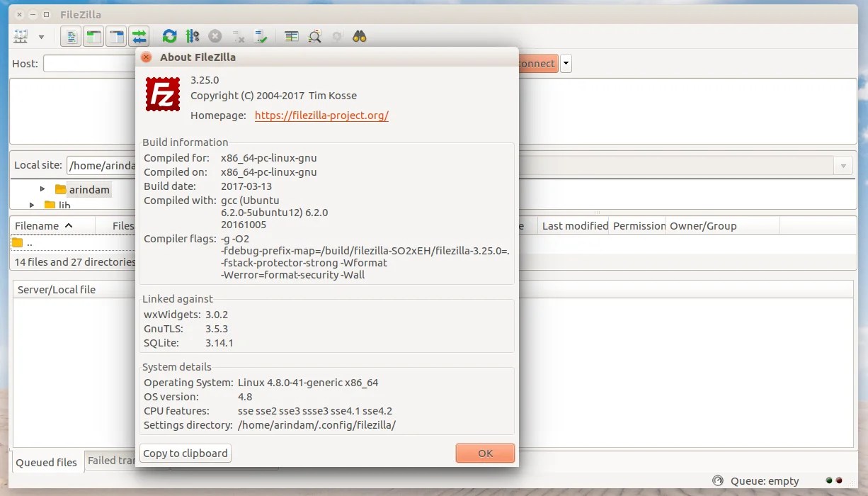The width and height of the screenshot is (868, 496).
Task: Toggle synchronized browsing icon
Action: point(337,36)
